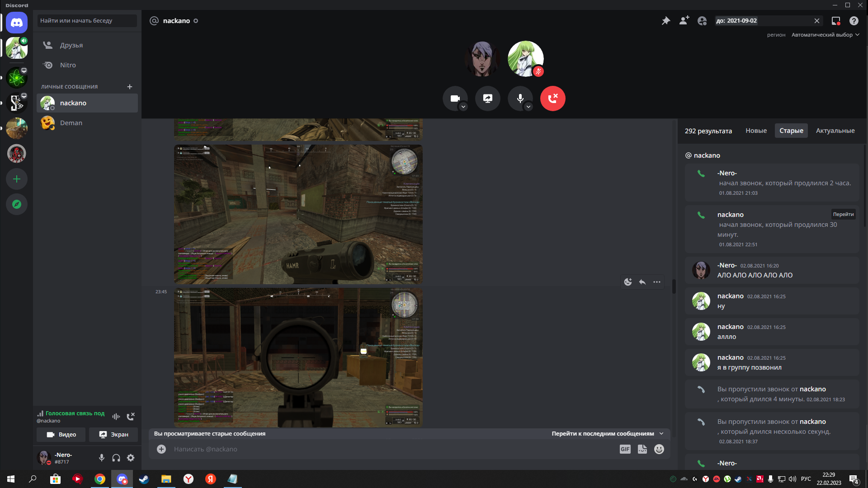
Task: Open the Help question mark icon
Action: (x=854, y=21)
